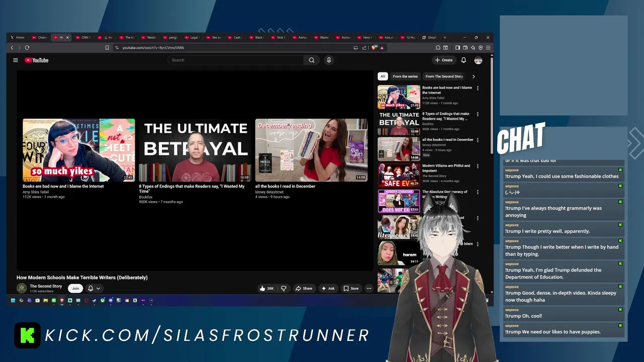The width and height of the screenshot is (644, 362).
Task: Open Windows Start button on taskbar
Action: 13,301
